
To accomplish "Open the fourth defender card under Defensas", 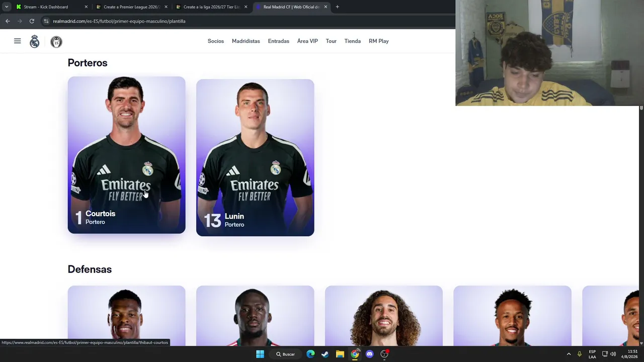I will 512,316.
